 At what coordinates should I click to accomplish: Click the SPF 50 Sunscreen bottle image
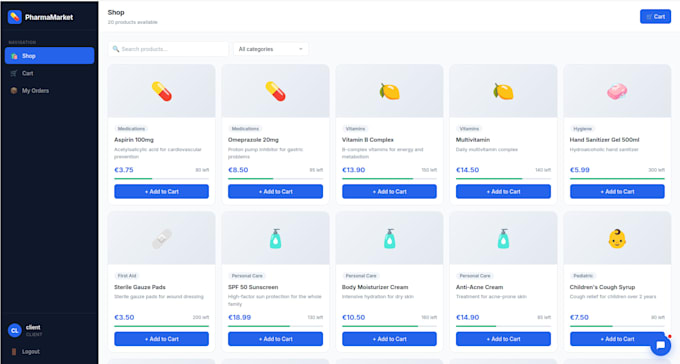pyautogui.click(x=275, y=239)
